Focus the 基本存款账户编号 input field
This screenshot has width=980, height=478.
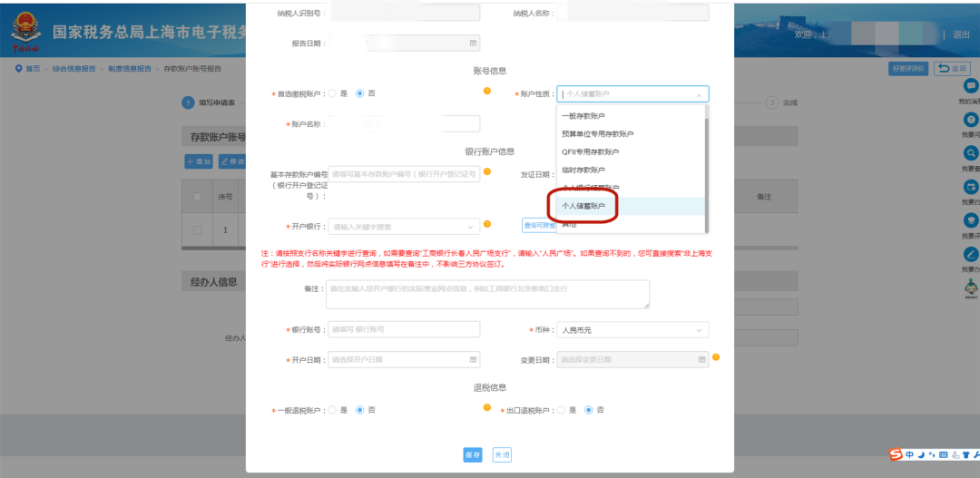coord(404,174)
